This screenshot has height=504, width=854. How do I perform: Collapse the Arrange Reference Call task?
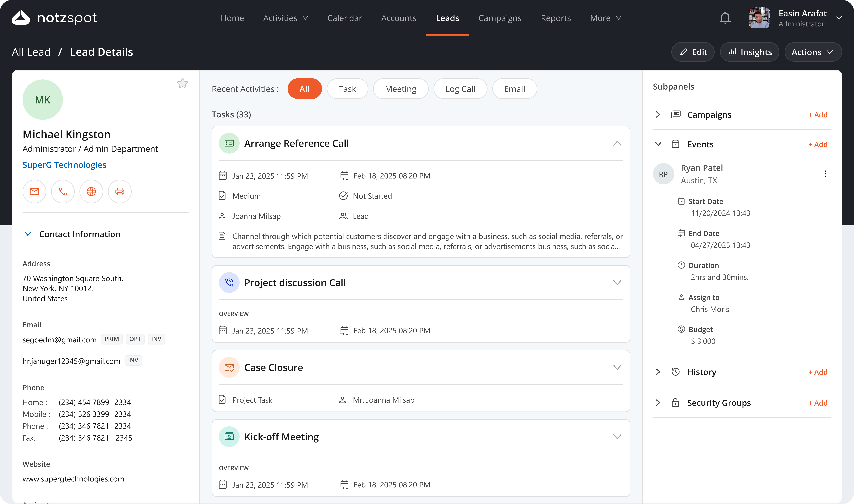pyautogui.click(x=617, y=143)
